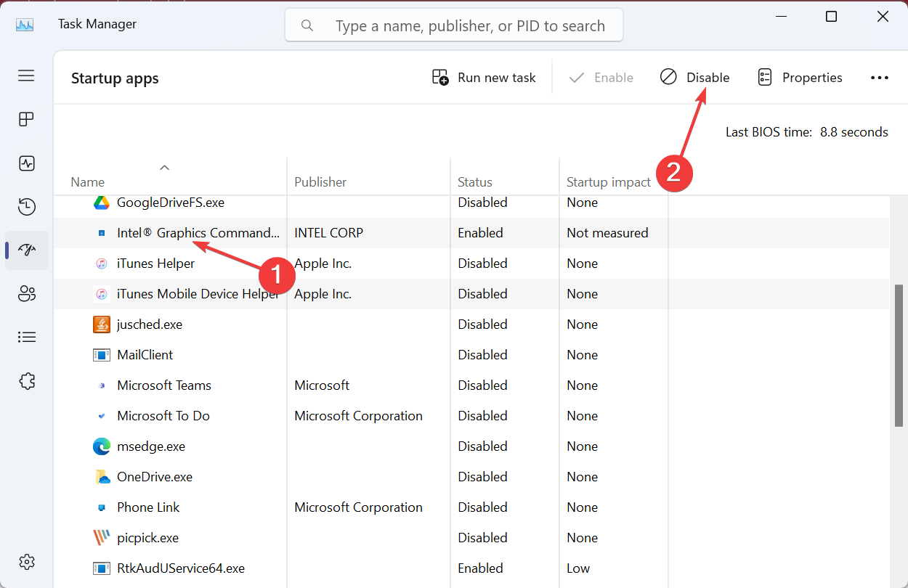Go to the Processes page icon

(x=27, y=120)
